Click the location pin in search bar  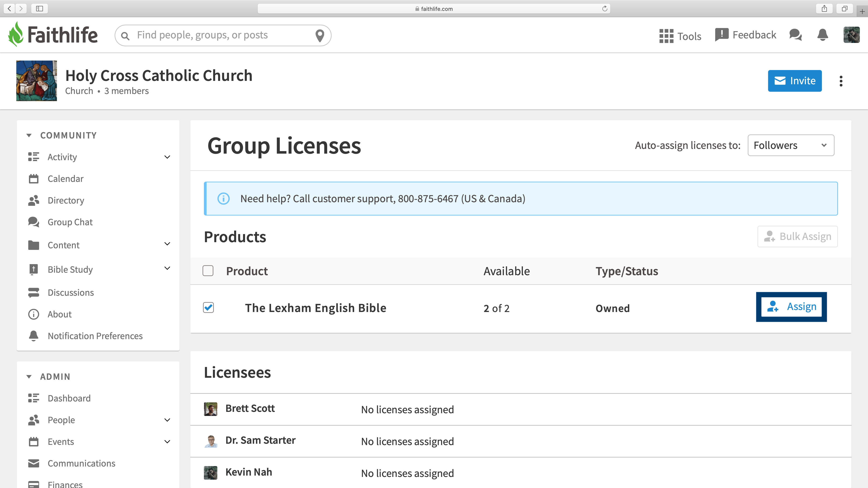tap(319, 35)
